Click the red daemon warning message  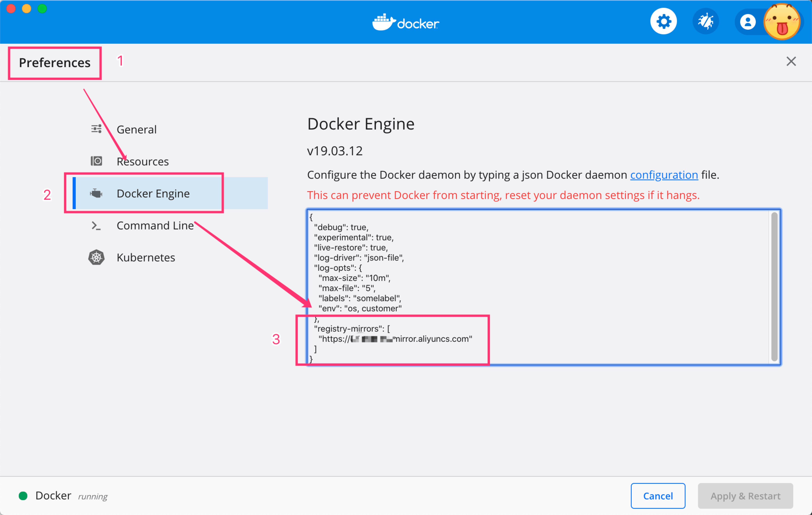click(503, 195)
